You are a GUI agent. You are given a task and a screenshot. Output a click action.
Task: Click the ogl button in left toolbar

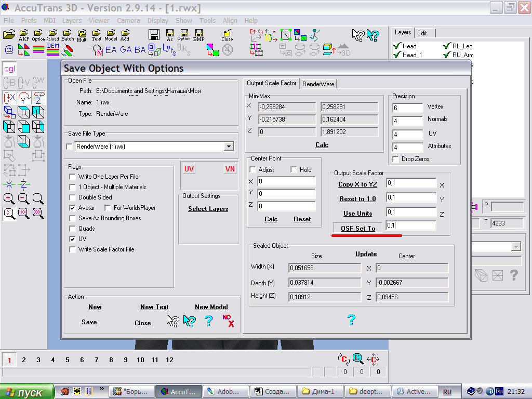tap(9, 69)
